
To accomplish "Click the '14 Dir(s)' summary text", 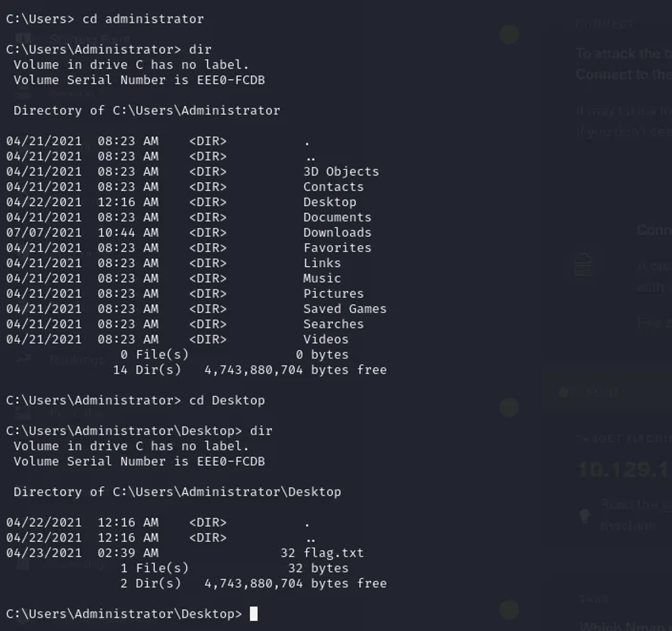I will pyautogui.click(x=147, y=370).
